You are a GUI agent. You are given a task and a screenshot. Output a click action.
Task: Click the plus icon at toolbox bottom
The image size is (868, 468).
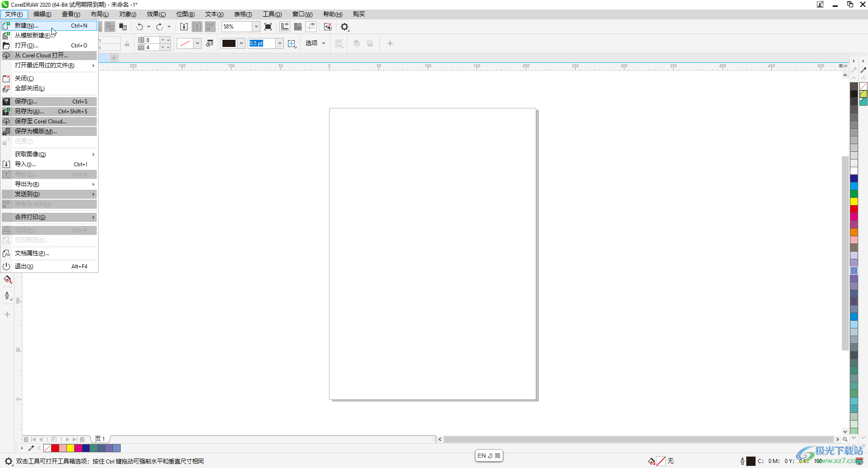pyautogui.click(x=7, y=314)
